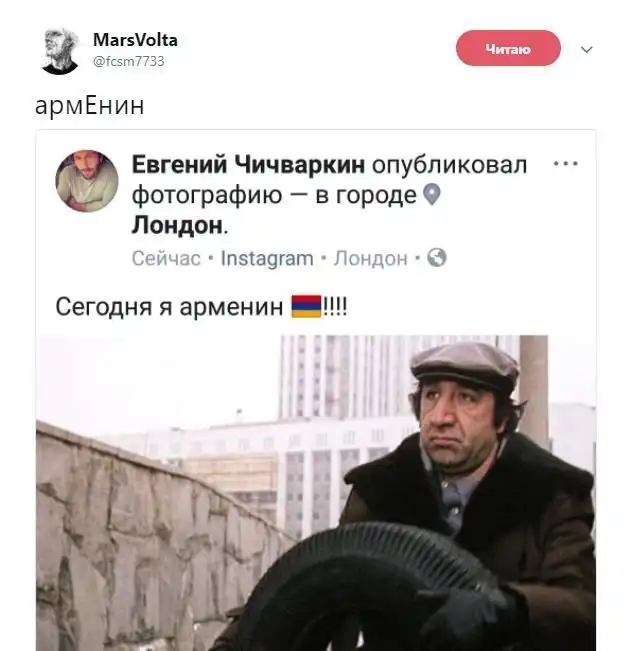Click the Сегодня я арменин caption
The height and width of the screenshot is (651, 631).
point(169,307)
